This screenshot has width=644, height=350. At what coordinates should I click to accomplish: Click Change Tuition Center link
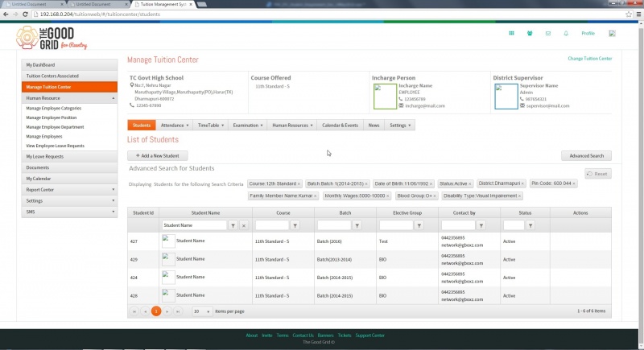point(590,59)
